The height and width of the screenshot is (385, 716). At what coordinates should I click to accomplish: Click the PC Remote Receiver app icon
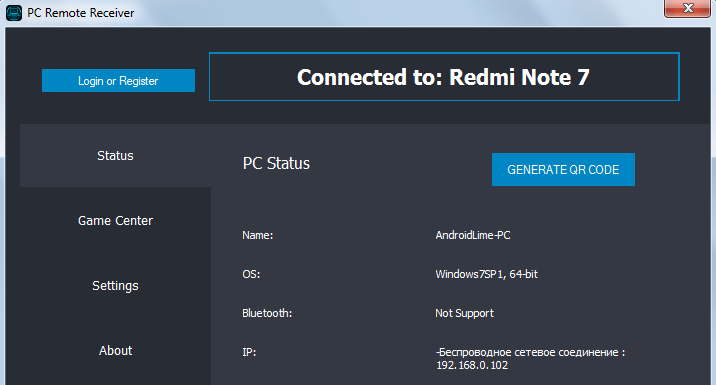click(14, 13)
